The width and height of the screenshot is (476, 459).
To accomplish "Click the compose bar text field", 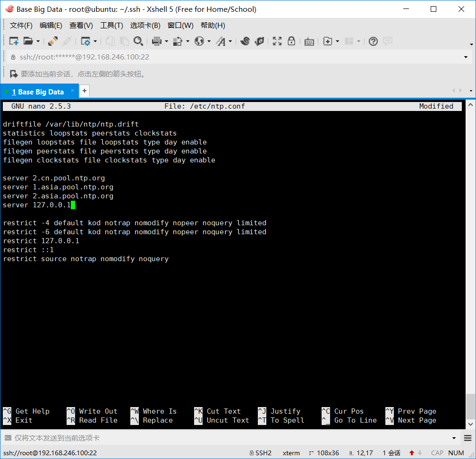I will click(x=231, y=438).
